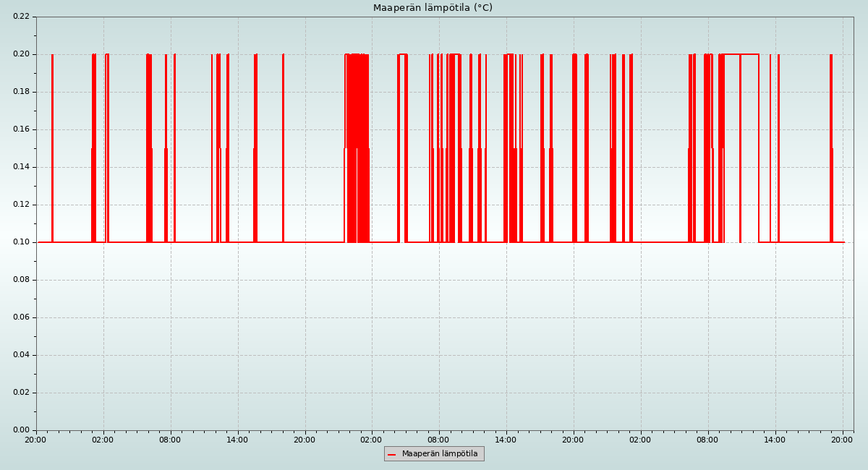Select the 0.18 y-axis tick label
The height and width of the screenshot is (470, 868).
point(21,92)
